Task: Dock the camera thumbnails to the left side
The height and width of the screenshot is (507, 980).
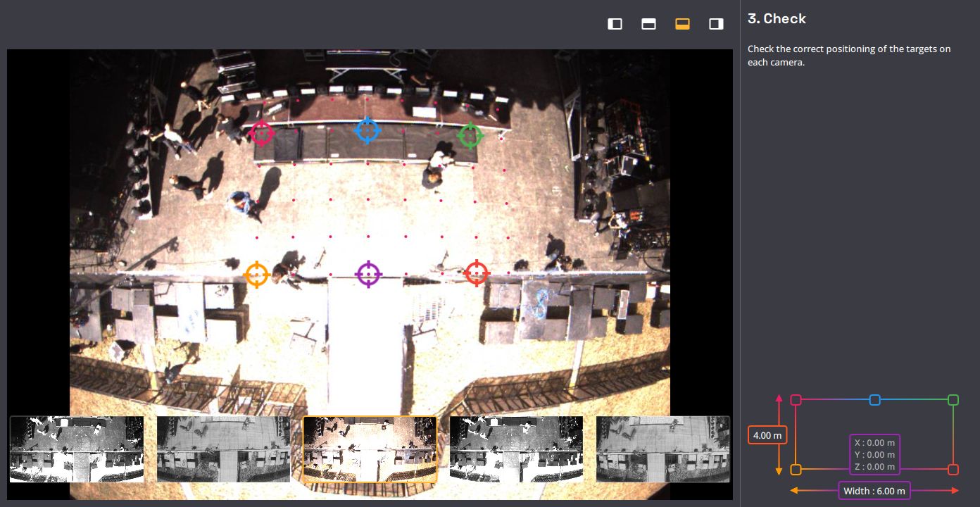Action: click(615, 24)
